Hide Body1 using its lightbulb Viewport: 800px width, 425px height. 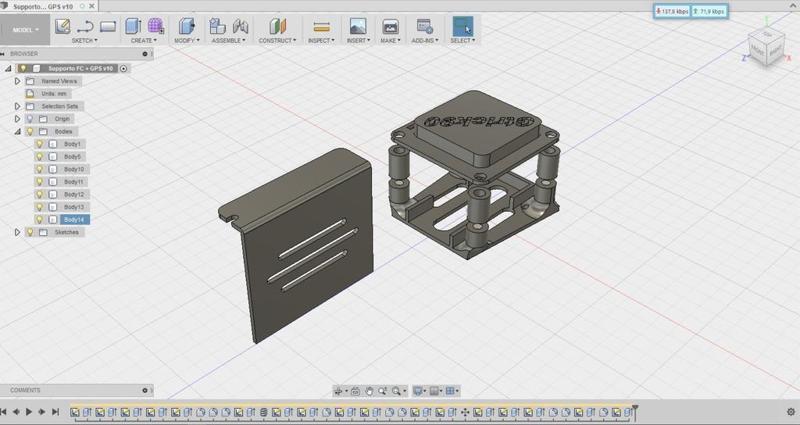click(40, 144)
